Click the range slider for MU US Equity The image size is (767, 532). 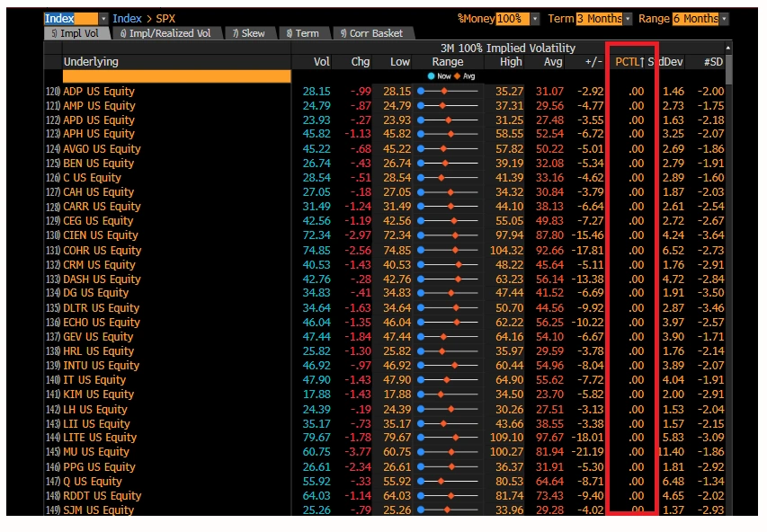[448, 452]
